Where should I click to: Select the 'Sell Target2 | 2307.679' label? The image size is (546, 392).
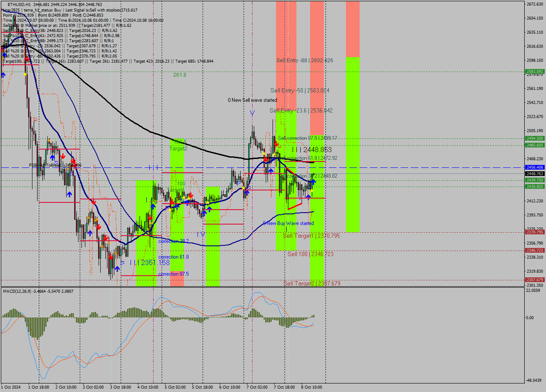[x=312, y=283]
